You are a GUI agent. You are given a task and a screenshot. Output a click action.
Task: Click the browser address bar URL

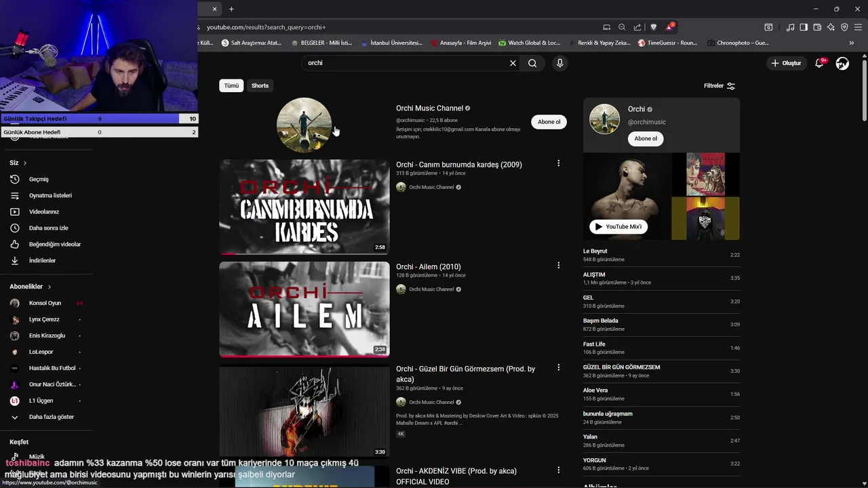pyautogui.click(x=266, y=27)
